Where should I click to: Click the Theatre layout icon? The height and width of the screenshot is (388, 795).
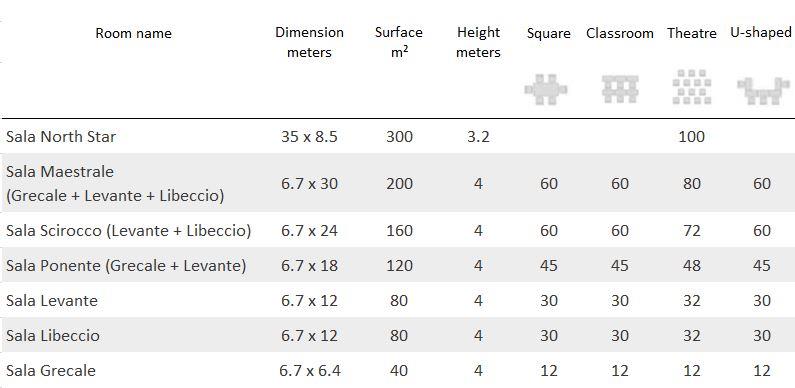692,87
